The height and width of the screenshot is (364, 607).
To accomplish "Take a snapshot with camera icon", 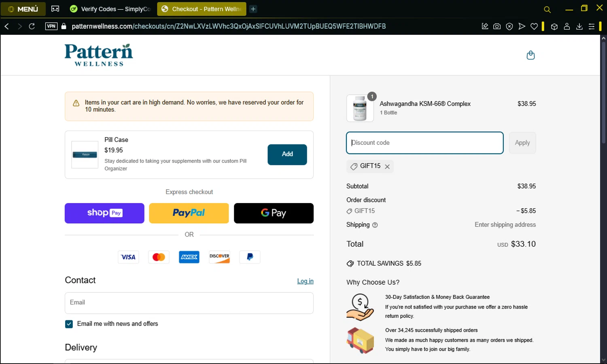I will tap(497, 26).
